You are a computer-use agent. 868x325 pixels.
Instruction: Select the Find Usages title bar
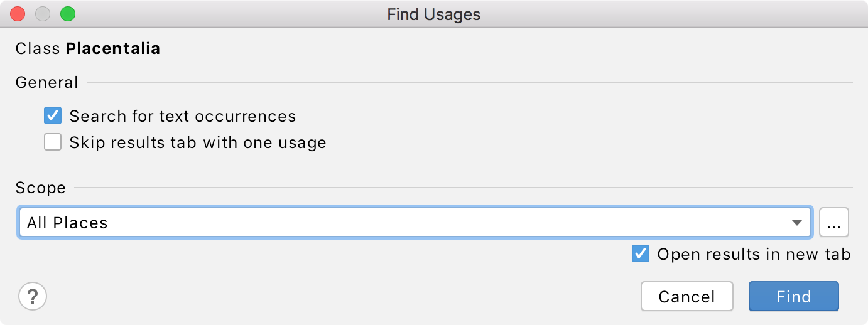tap(434, 14)
